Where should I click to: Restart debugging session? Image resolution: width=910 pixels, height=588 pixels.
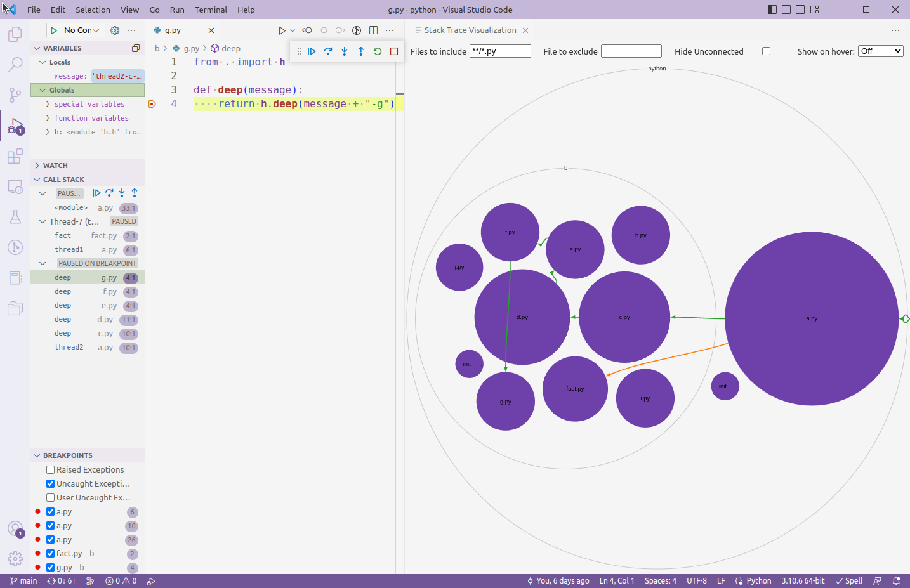point(378,51)
